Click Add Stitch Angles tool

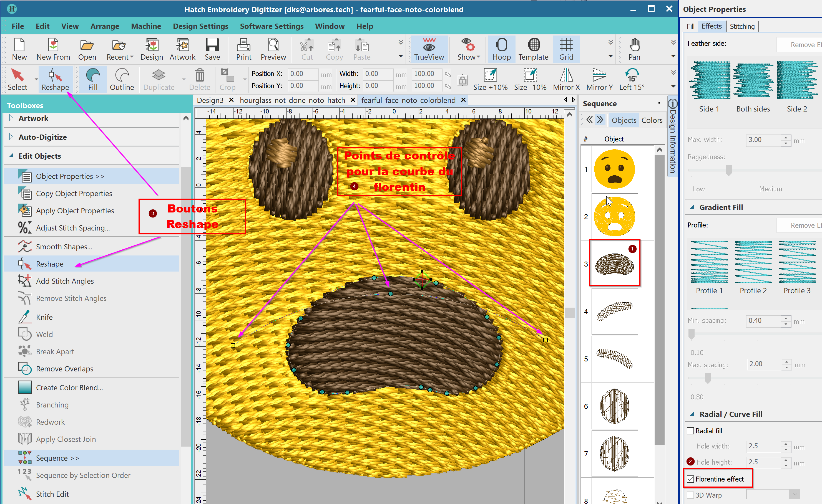click(65, 281)
